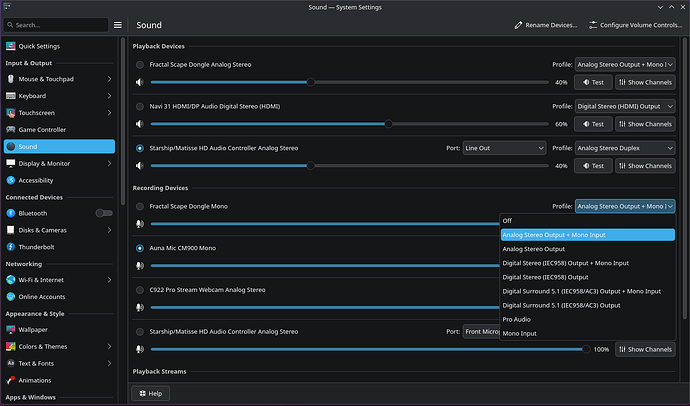Screen dimensions: 690x406
Task: Show Channels for Starship/Matisse recording device
Action: pyautogui.click(x=645, y=349)
